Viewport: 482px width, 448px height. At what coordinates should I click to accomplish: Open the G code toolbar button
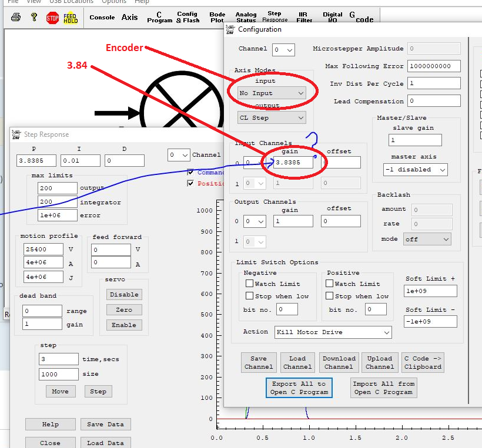pos(361,17)
